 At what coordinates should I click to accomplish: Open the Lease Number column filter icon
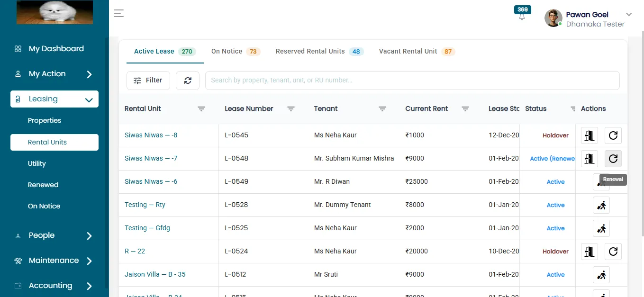tap(291, 109)
